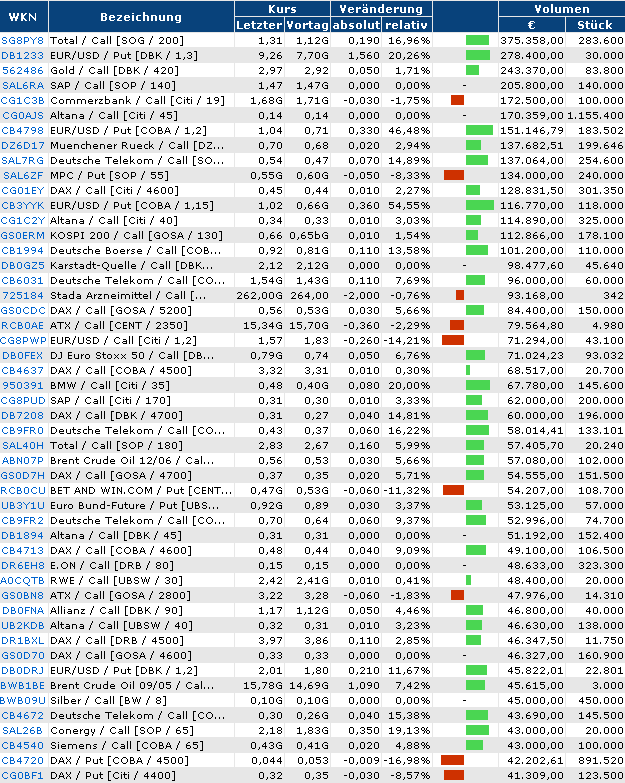Click the green bar in MPC row's neighbor EUR/USD 54,55%
Viewport: 625px width, 783px height.
coord(479,205)
